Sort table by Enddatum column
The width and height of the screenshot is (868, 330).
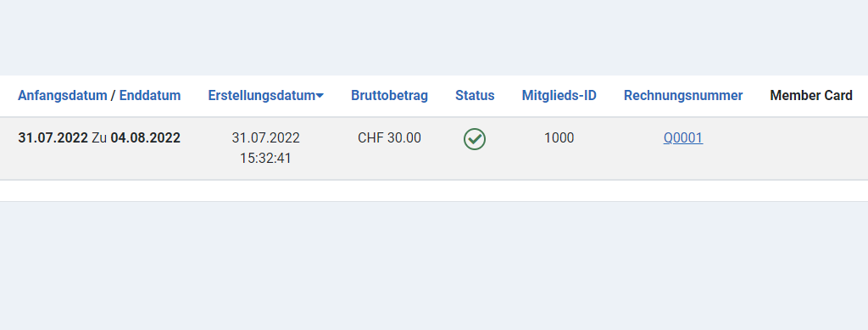point(150,95)
